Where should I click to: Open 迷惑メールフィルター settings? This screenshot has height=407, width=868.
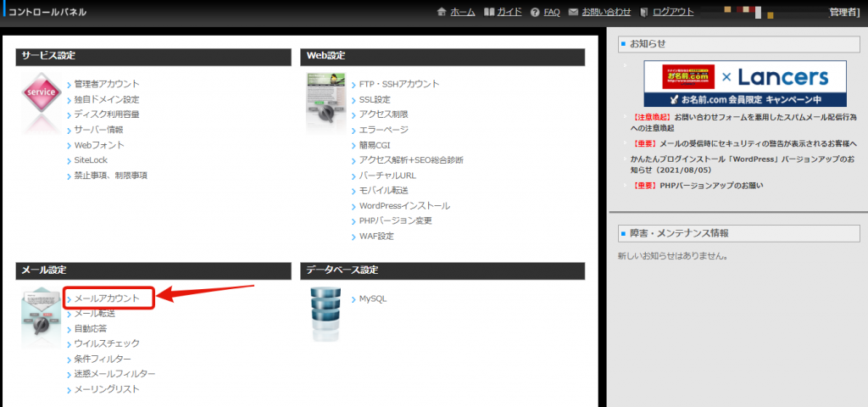(x=114, y=374)
